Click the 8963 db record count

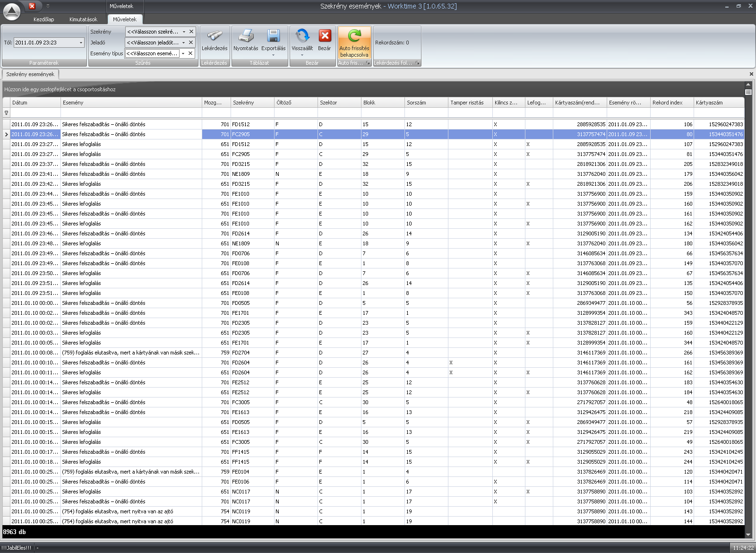pos(15,532)
